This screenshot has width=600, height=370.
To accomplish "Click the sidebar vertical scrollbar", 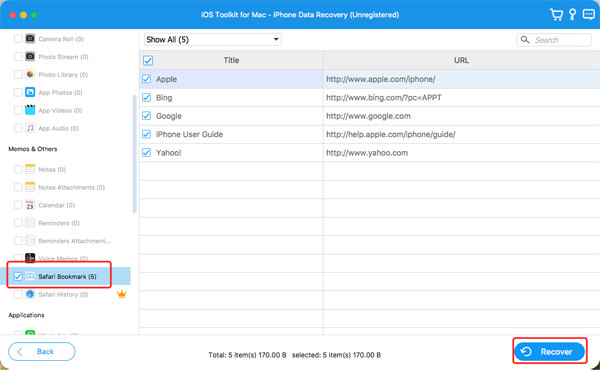I will click(134, 153).
